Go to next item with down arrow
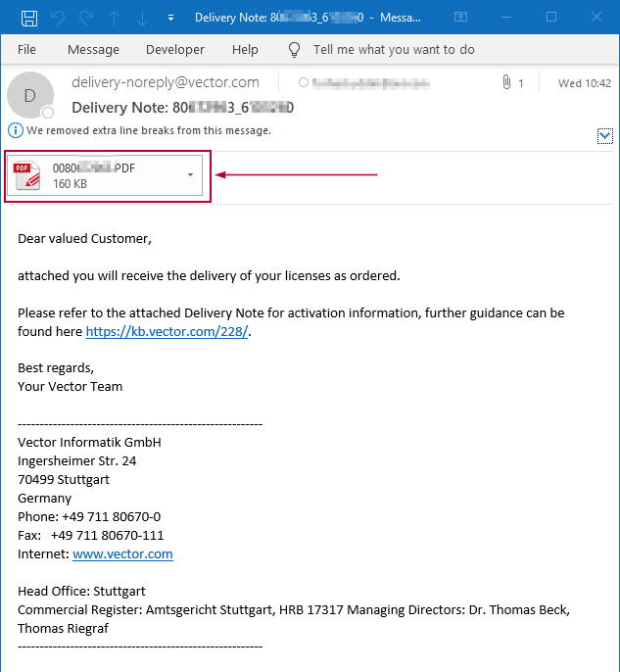This screenshot has width=620, height=672. 142,18
